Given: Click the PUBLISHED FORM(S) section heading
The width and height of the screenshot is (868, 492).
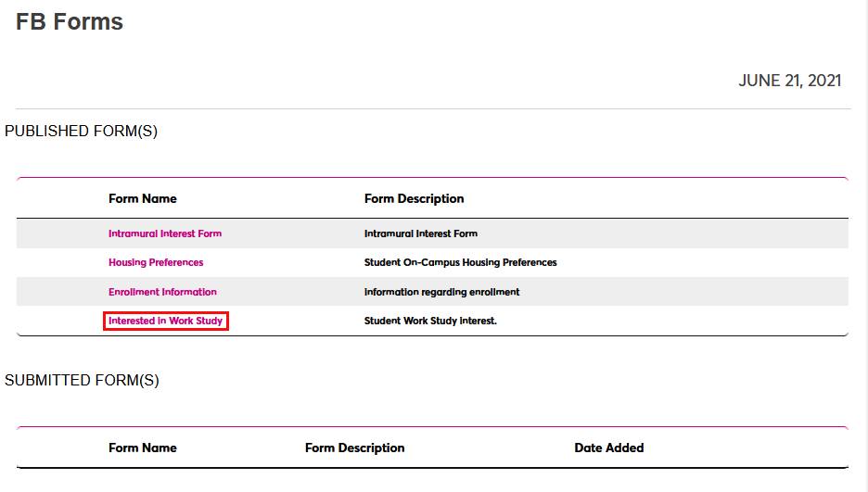Looking at the screenshot, I should 82,132.
